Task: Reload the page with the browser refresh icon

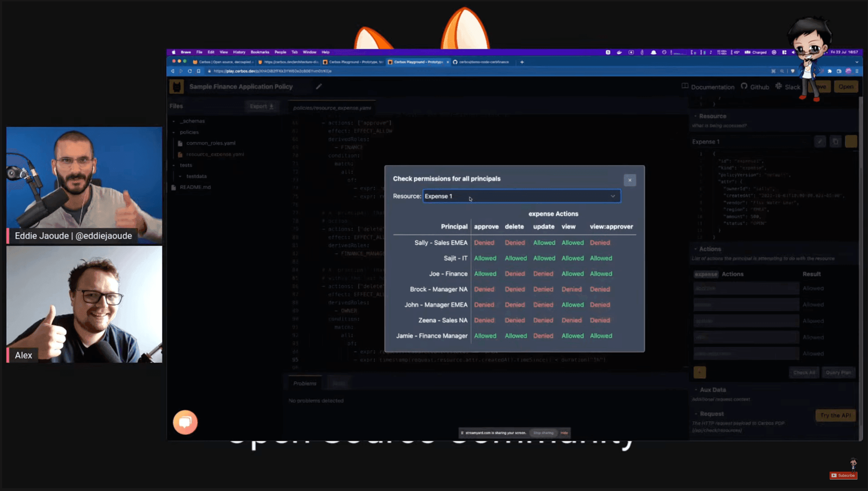Action: tap(190, 71)
